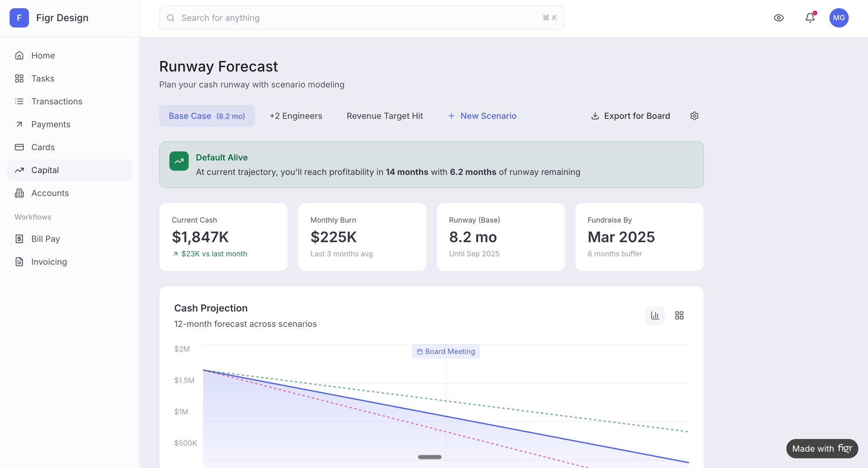View Transactions in the sidebar
The width and height of the screenshot is (868, 468).
click(56, 101)
